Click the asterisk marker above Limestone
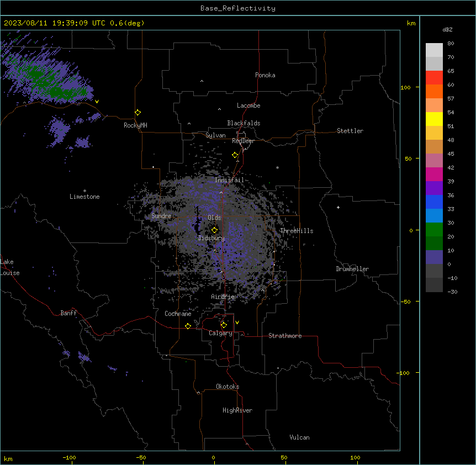This screenshot has height=465, width=476. click(x=84, y=191)
